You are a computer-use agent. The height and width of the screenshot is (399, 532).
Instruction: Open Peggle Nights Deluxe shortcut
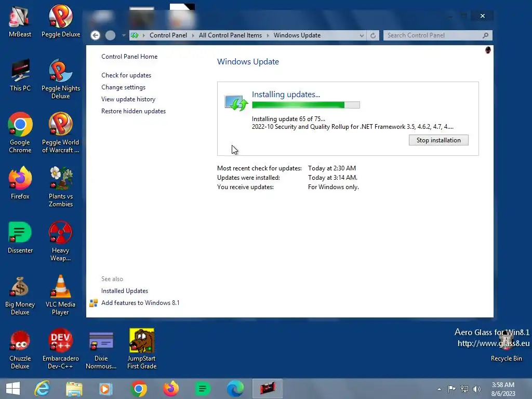point(61,79)
